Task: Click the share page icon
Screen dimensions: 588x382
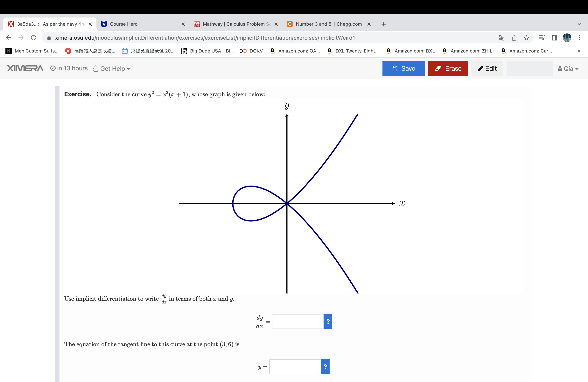Action: (514, 38)
